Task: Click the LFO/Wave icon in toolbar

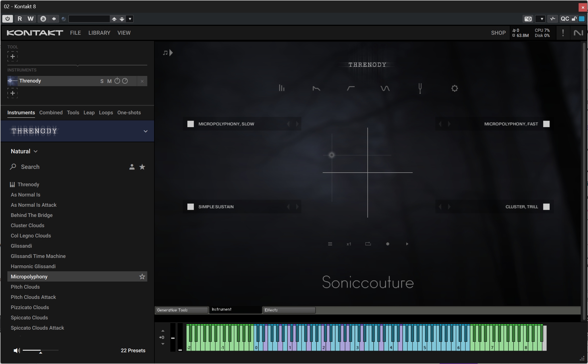Action: point(384,88)
